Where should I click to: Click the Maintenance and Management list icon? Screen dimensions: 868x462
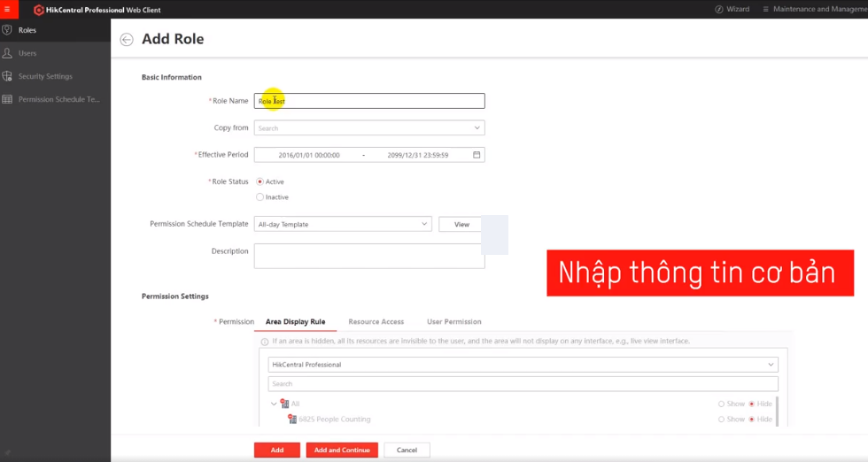tap(765, 10)
